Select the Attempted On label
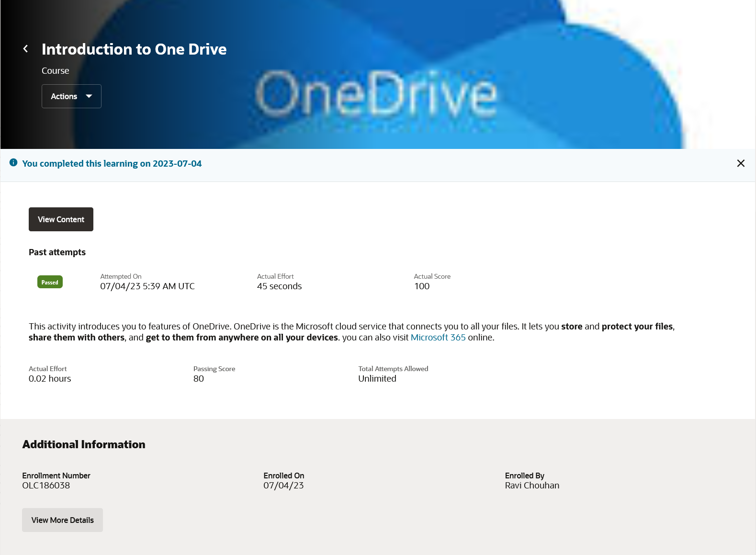 [x=121, y=276]
